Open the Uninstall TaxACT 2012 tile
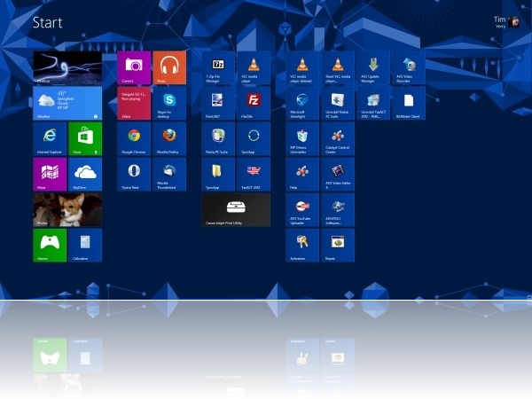The width and height of the screenshot is (532, 399). point(373,103)
